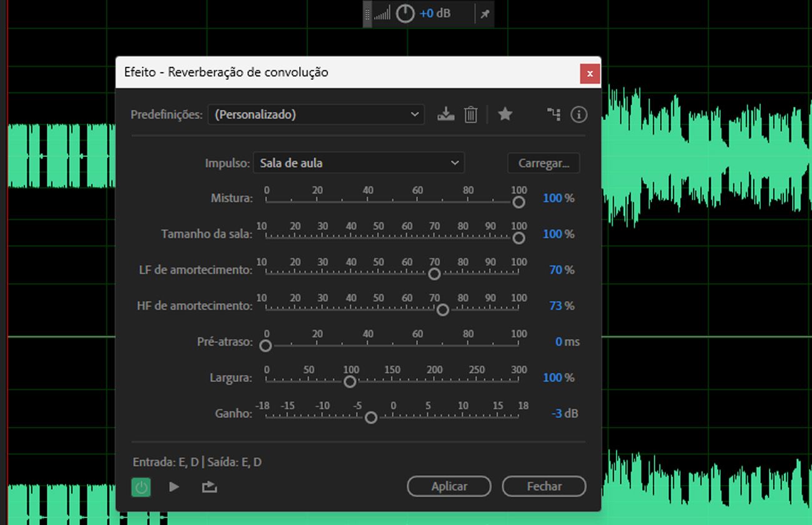The image size is (812, 525).
Task: Click the volume adjustment knob
Action: point(405,12)
